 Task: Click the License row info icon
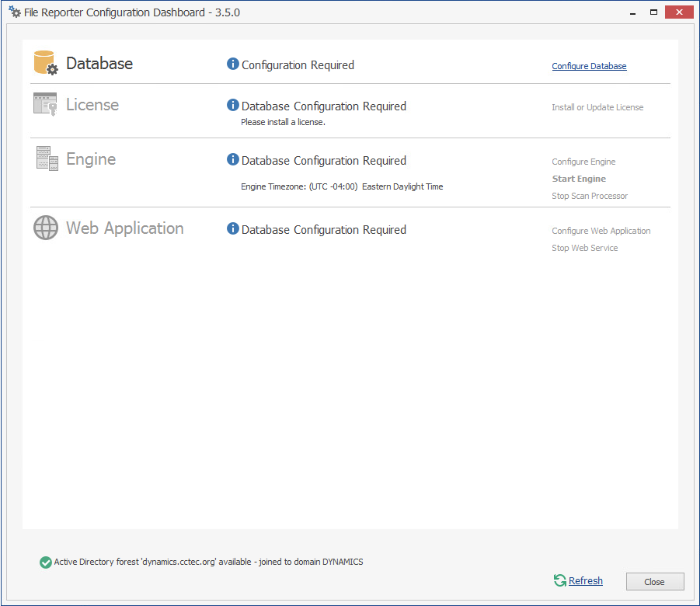(x=232, y=105)
